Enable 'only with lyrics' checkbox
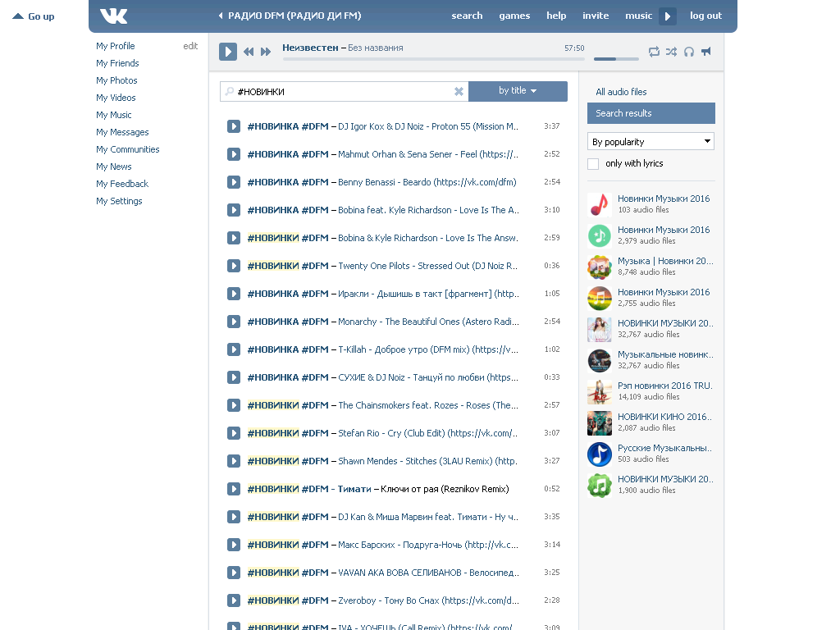The image size is (840, 630). 593,164
